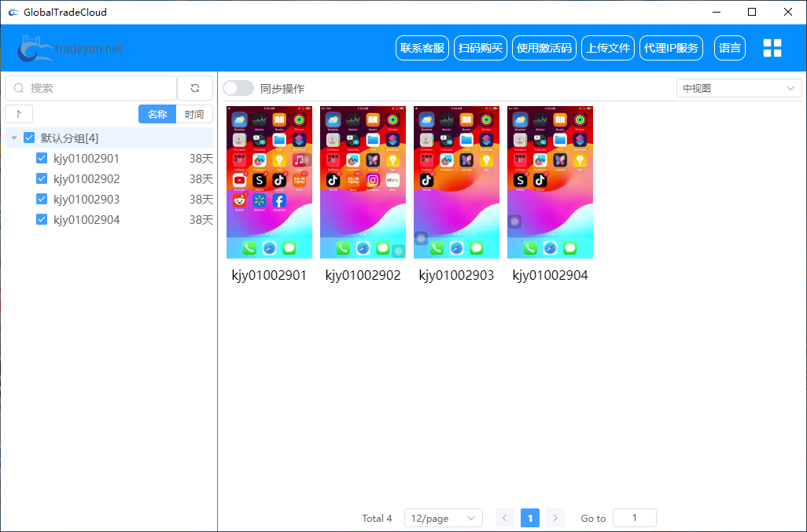Open the grid apps icon in header
Image resolution: width=807 pixels, height=532 pixels.
[x=772, y=48]
